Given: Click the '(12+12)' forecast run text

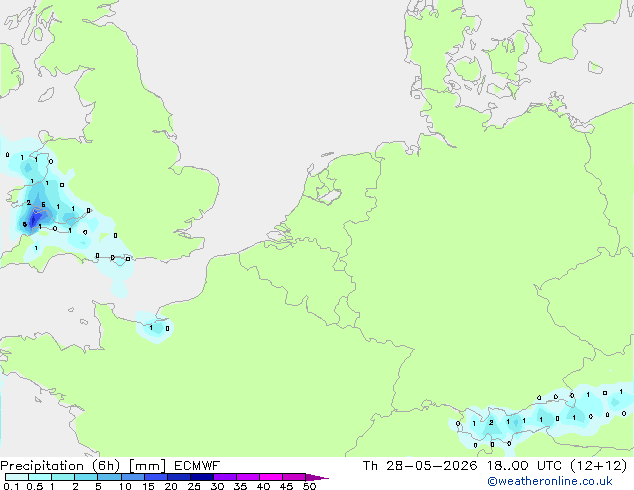Looking at the screenshot, I should (x=598, y=466).
